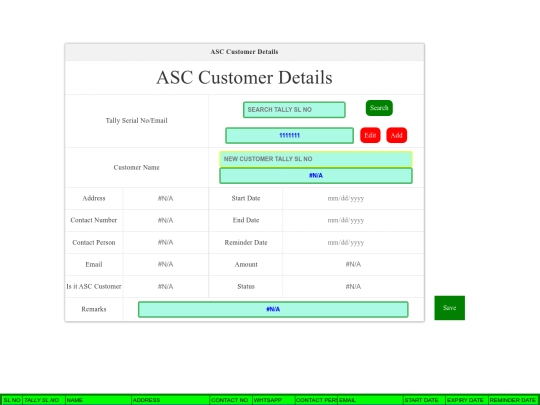
Task: Focus the SEARCH TALLY SL NO field
Action: tap(294, 110)
